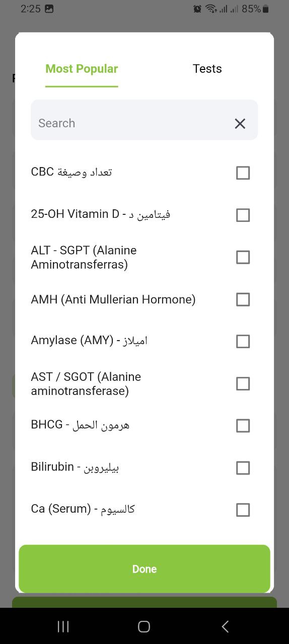Image resolution: width=289 pixels, height=644 pixels.
Task: Enable the AMH Anti Mullerian Hormone checkbox
Action: [243, 299]
